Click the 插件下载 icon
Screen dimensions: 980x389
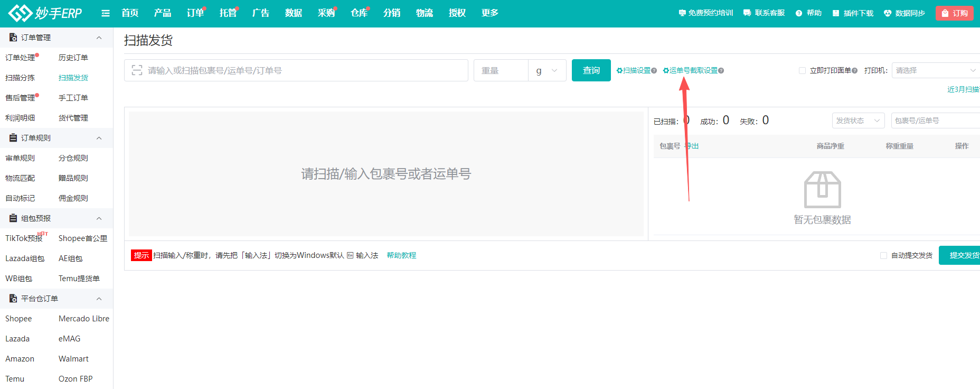coord(836,13)
